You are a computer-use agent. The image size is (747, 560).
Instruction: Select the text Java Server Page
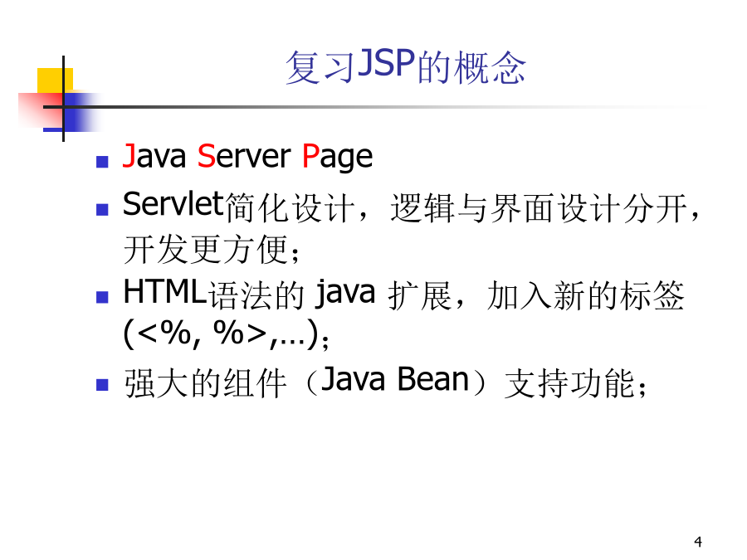click(x=247, y=157)
